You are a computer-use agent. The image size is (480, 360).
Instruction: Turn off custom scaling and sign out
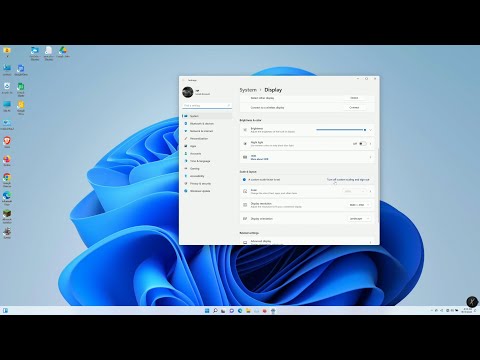tap(348, 180)
